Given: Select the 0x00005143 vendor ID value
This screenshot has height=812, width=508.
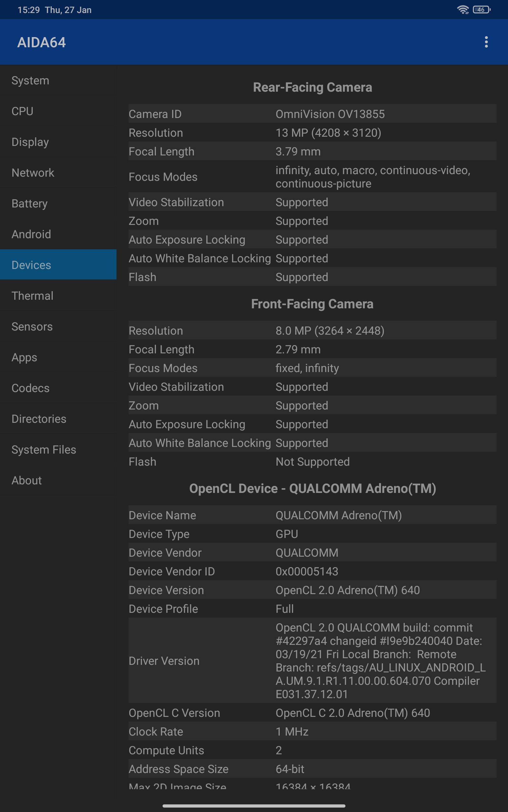Looking at the screenshot, I should [x=307, y=572].
